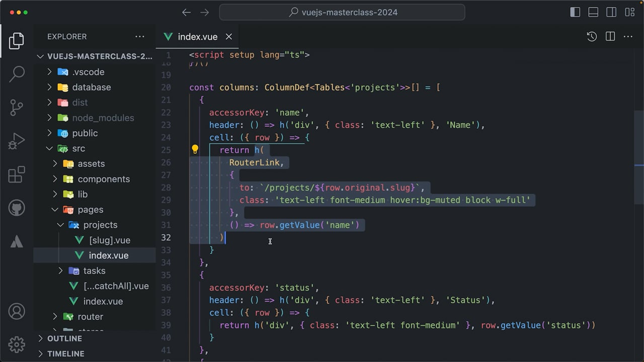The image size is (644, 362).
Task: Open the activity bar view above Accounts
Action: click(17, 241)
